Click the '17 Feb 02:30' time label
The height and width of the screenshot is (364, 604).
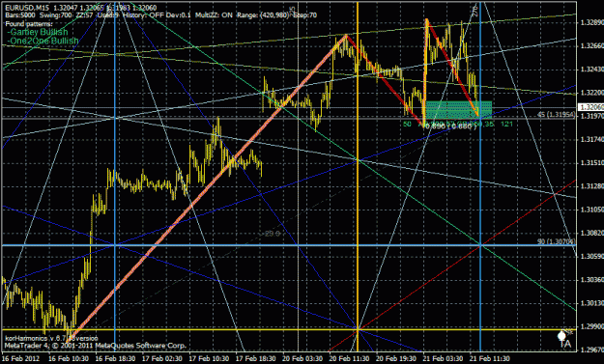pos(162,358)
